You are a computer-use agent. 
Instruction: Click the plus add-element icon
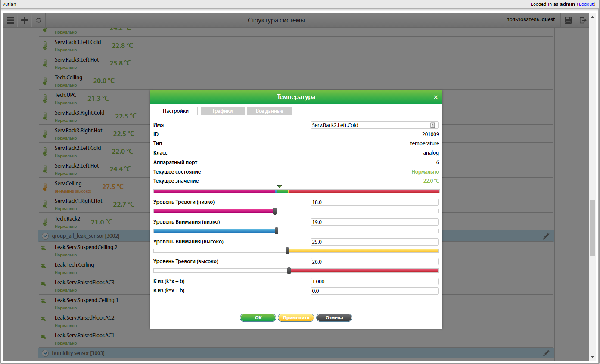pos(25,20)
